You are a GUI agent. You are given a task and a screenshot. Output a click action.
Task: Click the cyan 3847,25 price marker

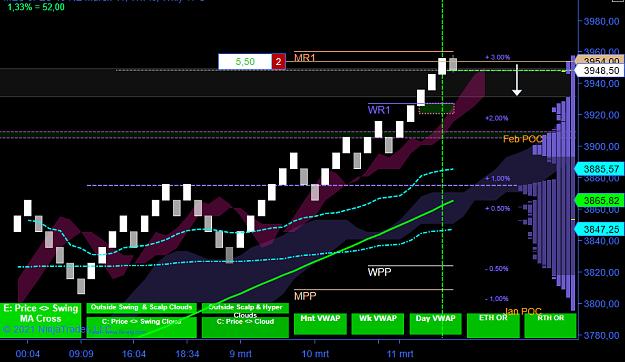[598, 229]
